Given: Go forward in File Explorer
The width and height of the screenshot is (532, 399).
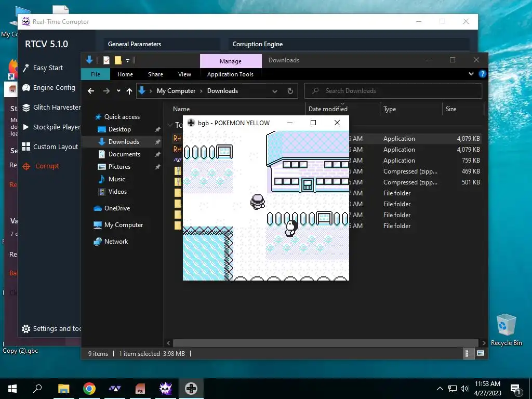Looking at the screenshot, I should [107, 91].
